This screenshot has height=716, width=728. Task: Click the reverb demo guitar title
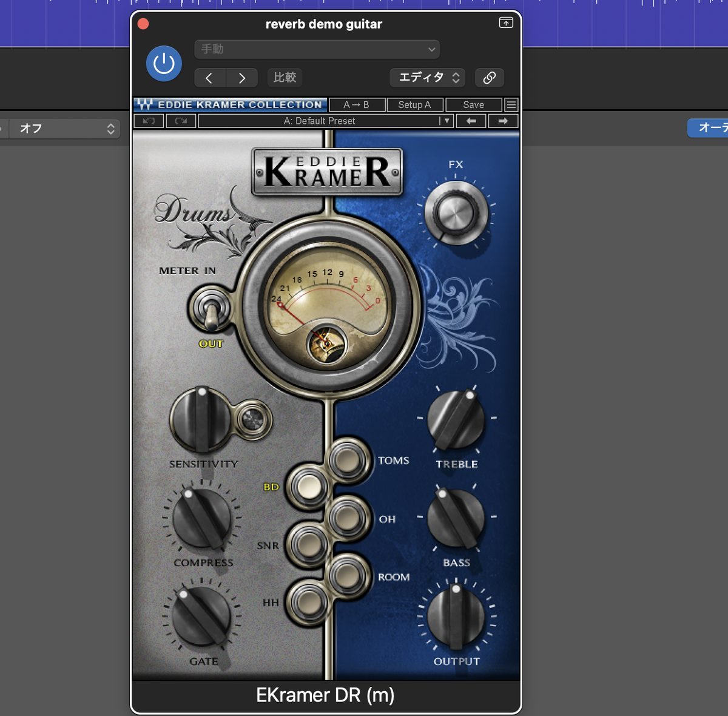324,24
